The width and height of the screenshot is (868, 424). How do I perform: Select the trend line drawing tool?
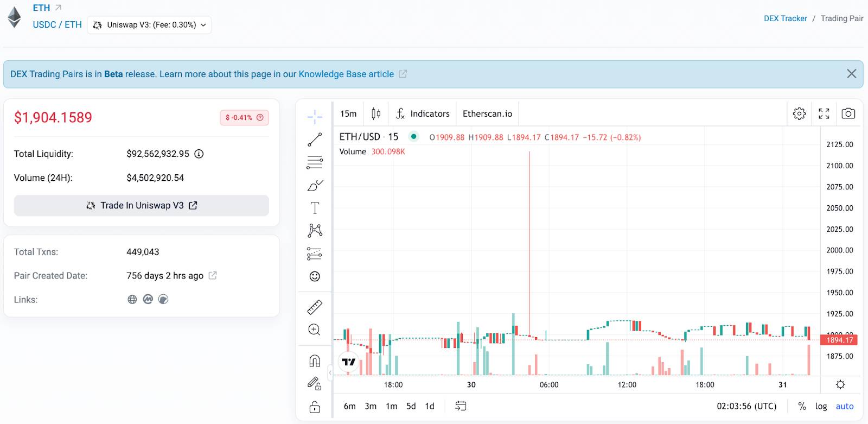tap(315, 140)
